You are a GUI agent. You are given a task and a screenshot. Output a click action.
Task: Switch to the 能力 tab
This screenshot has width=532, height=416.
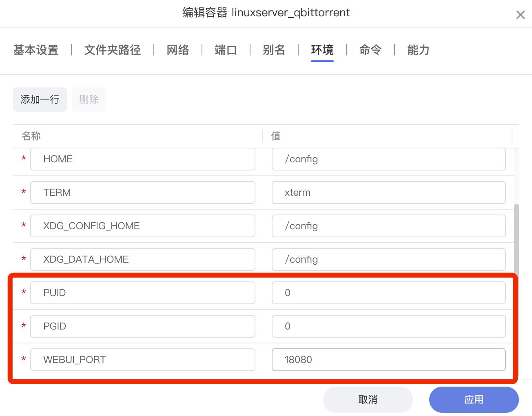pyautogui.click(x=418, y=50)
